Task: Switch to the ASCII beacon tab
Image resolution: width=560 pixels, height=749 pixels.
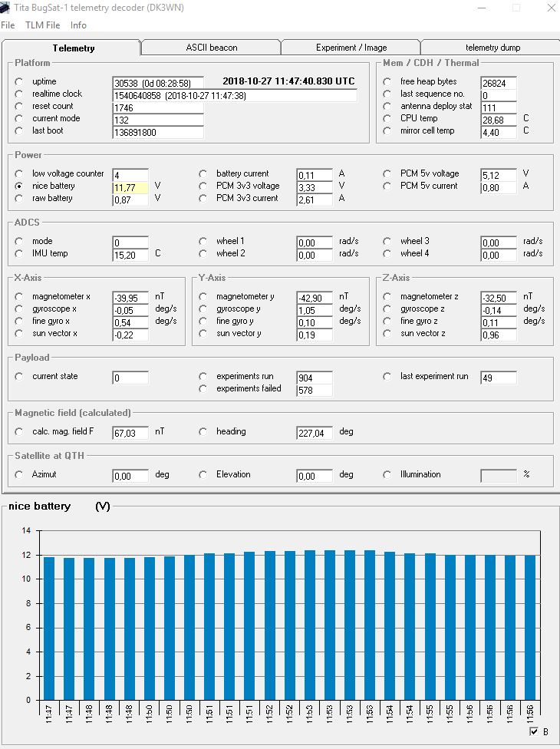Action: pyautogui.click(x=211, y=48)
